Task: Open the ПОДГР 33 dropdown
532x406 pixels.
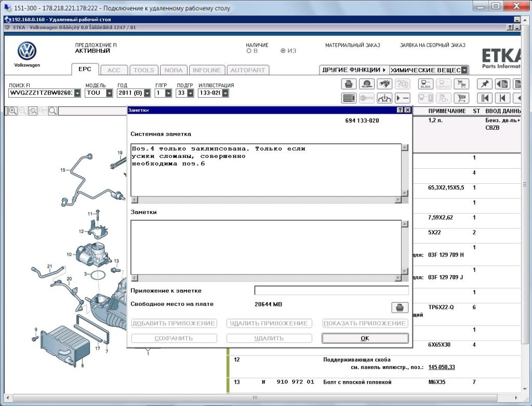Action: 190,93
